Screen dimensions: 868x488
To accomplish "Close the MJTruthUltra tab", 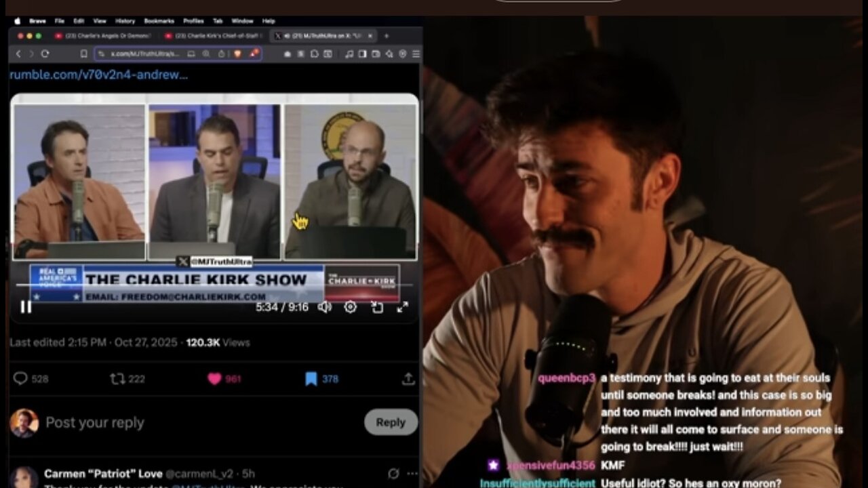I will tap(370, 36).
